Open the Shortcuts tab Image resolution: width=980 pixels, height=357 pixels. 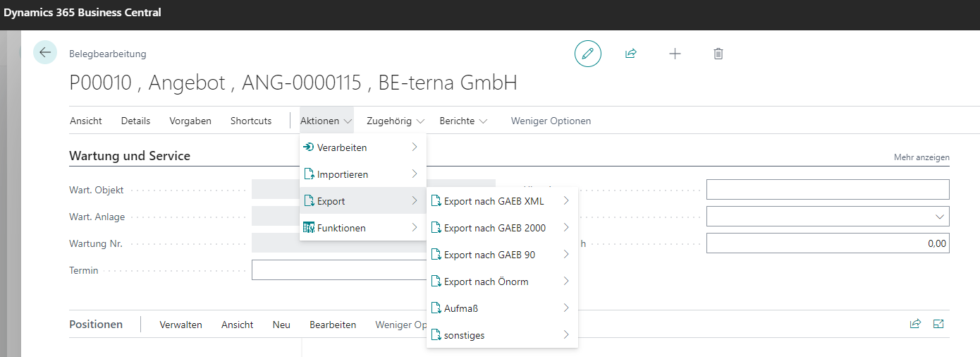250,121
